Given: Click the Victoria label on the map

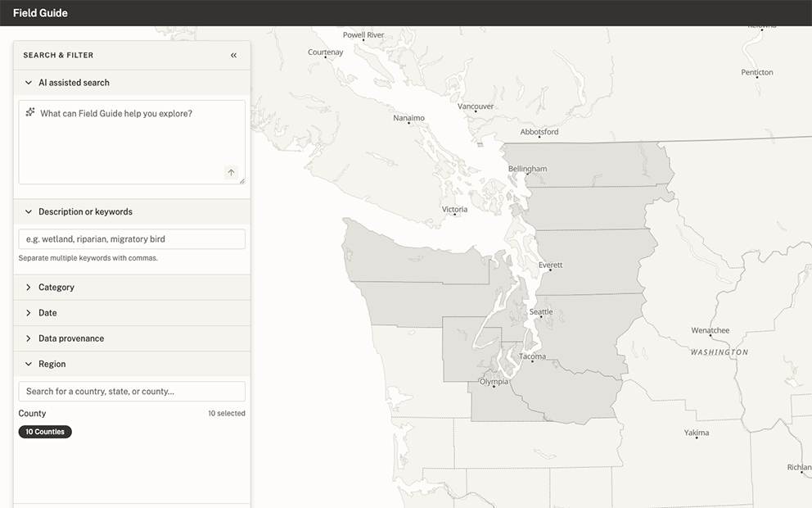Looking at the screenshot, I should (x=454, y=210).
